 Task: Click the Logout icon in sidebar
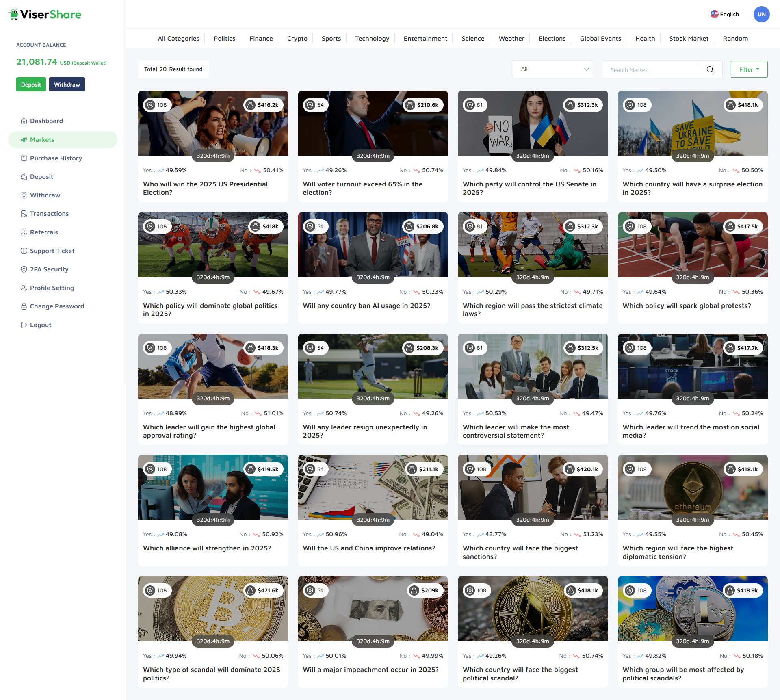pos(24,325)
